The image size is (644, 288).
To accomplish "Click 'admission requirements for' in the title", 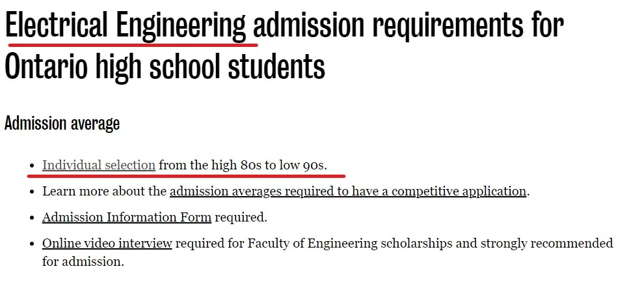I will coord(409,25).
